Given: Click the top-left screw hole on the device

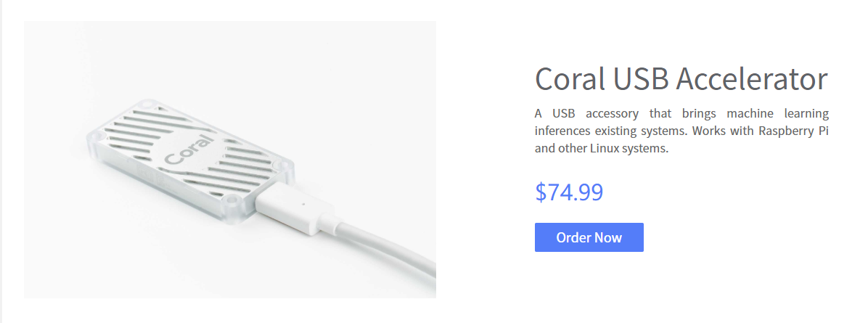Looking at the screenshot, I should pyautogui.click(x=146, y=104).
